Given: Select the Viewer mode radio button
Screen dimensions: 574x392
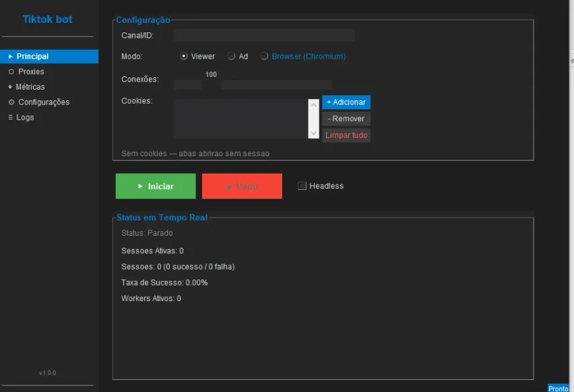Looking at the screenshot, I should 184,56.
